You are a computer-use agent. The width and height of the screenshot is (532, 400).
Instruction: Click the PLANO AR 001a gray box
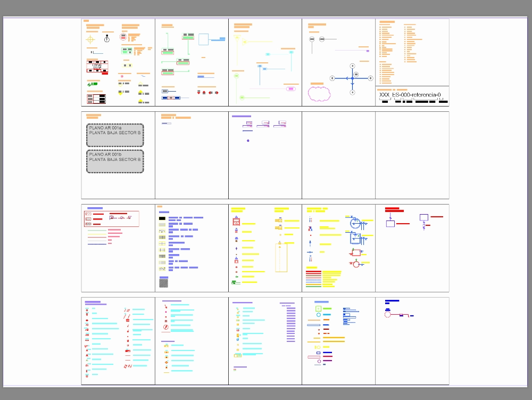115,135
